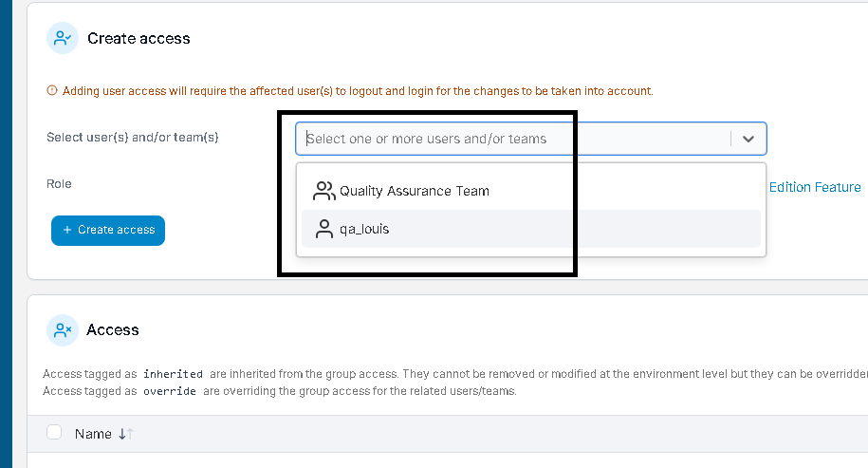Click the warning icon beside logout notice
The width and height of the screenshot is (868, 468).
[52, 90]
